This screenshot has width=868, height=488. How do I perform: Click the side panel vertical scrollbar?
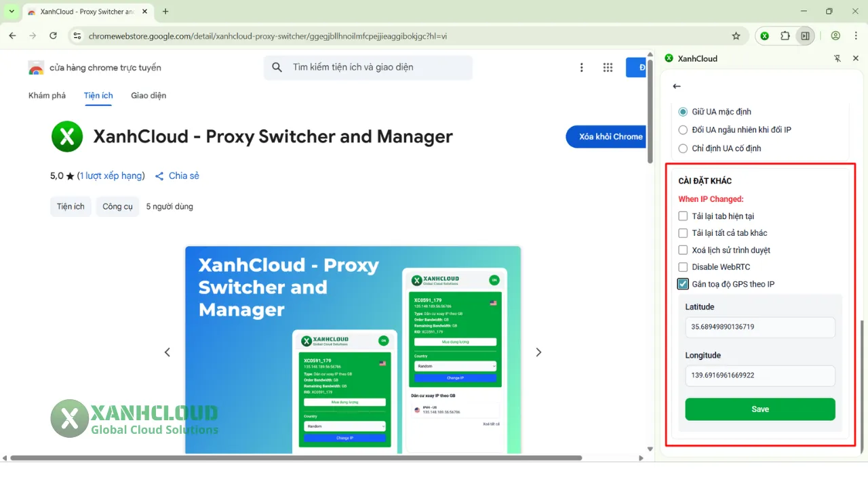click(862, 386)
